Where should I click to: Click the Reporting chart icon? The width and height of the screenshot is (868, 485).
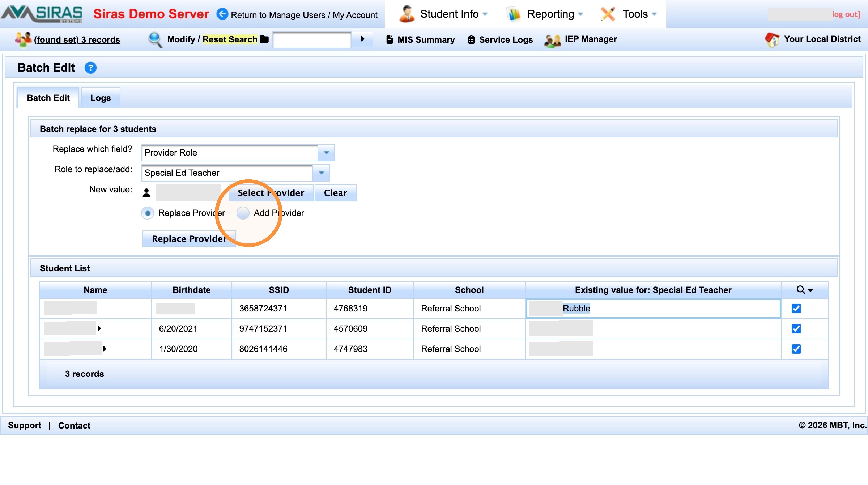click(514, 14)
